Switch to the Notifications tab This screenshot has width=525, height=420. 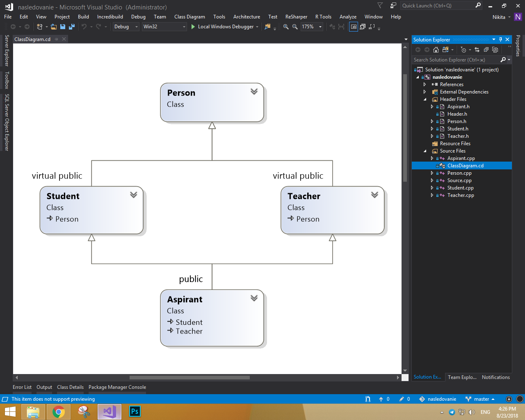pyautogui.click(x=496, y=377)
